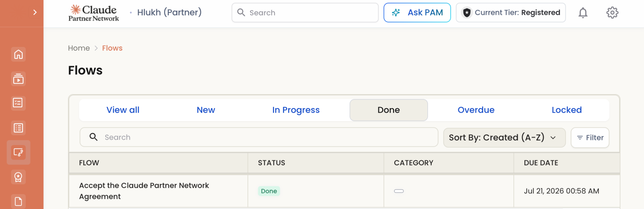This screenshot has height=209, width=644.
Task: Open the video library sidebar icon
Action: pyautogui.click(x=18, y=79)
